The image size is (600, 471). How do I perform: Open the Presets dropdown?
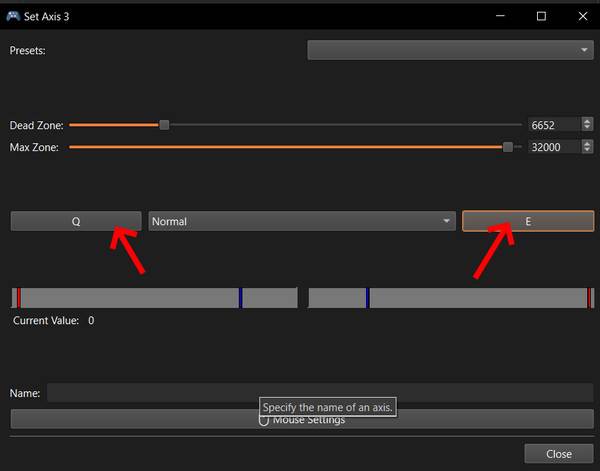pyautogui.click(x=450, y=50)
